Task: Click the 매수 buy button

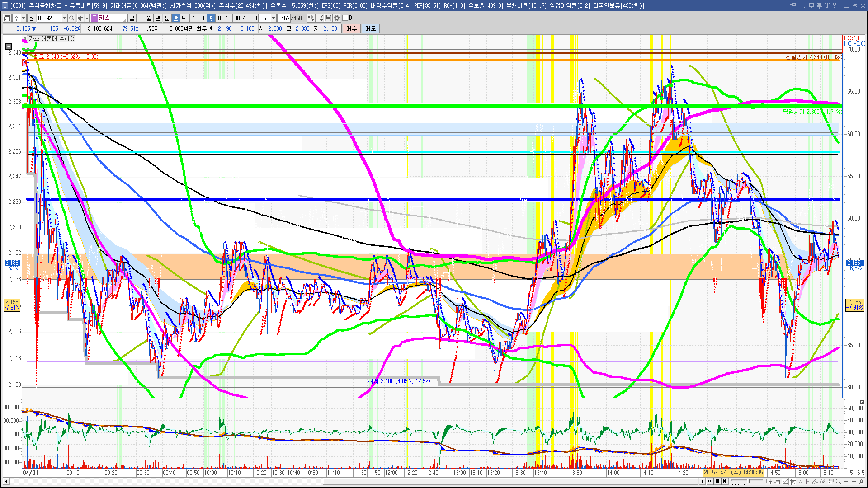Action: pos(352,28)
